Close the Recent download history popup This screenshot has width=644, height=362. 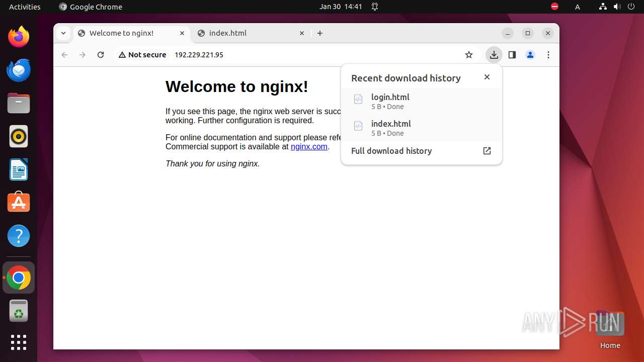(487, 77)
